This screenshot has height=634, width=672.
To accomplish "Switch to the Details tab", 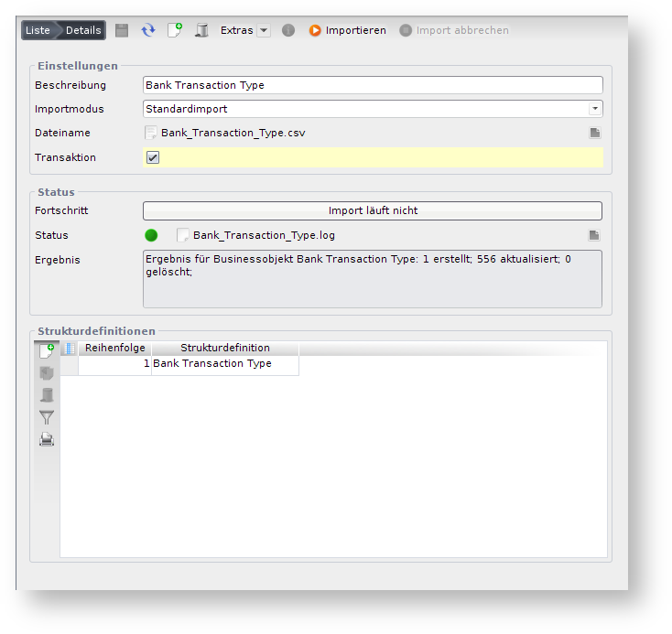I will pyautogui.click(x=83, y=30).
